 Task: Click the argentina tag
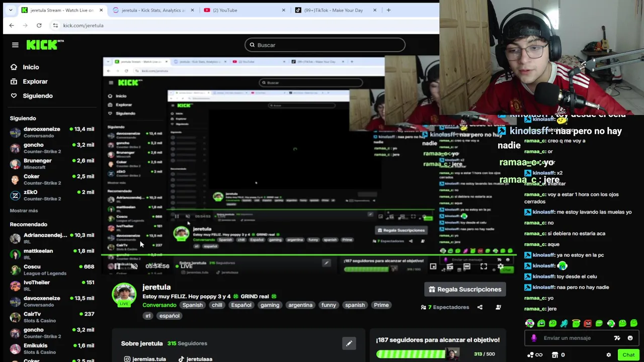[x=300, y=305]
